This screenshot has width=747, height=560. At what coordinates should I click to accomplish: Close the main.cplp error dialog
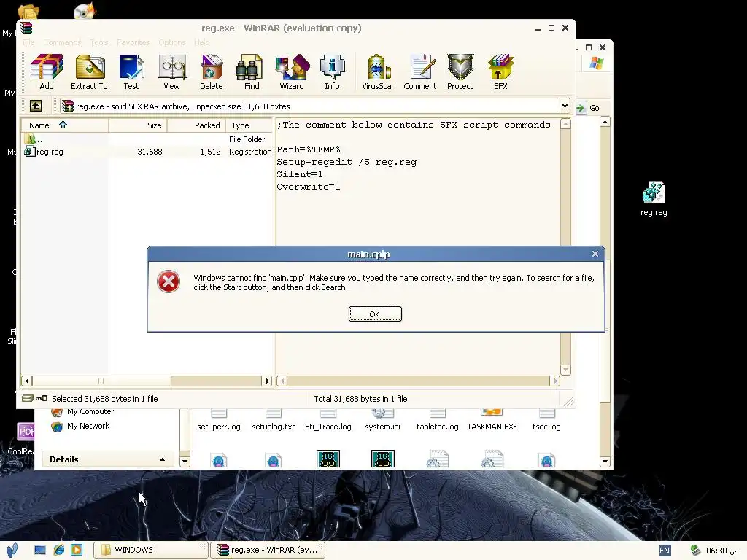tap(595, 254)
